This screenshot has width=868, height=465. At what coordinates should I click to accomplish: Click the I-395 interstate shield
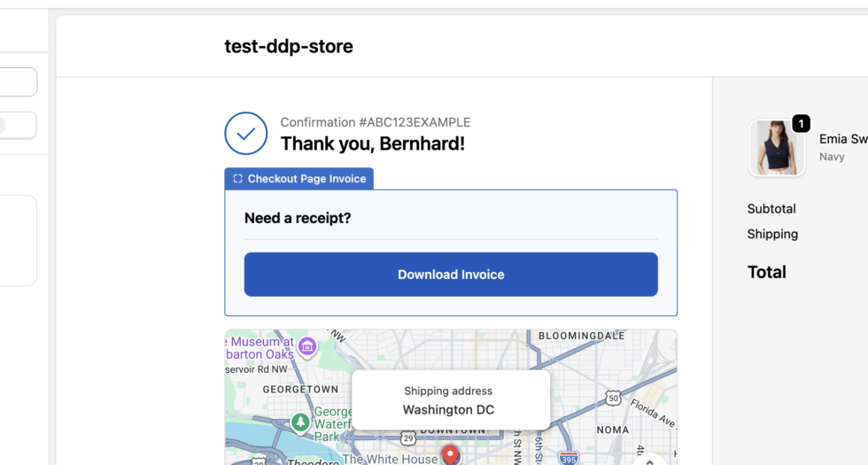[569, 458]
